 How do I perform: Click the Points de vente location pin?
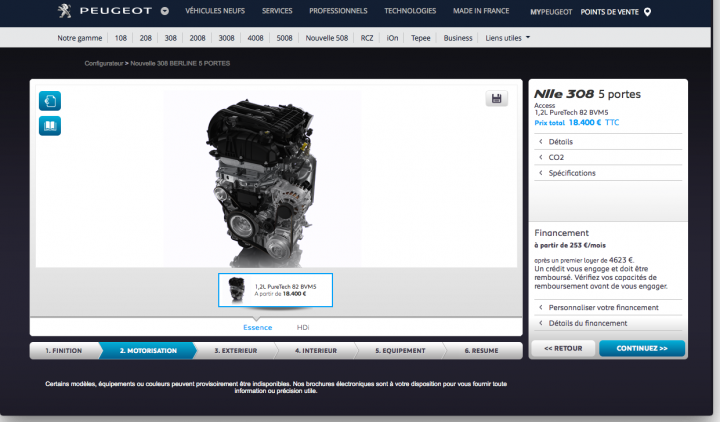coord(647,12)
